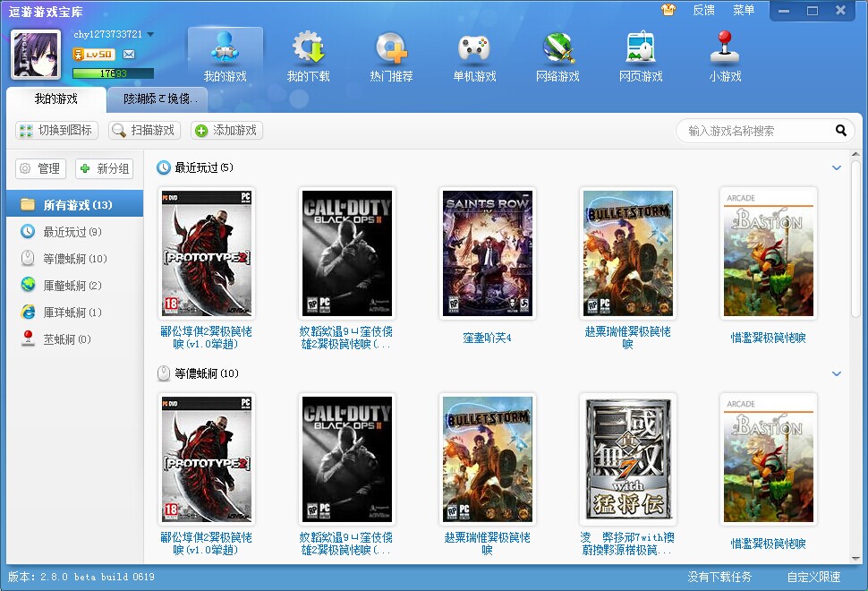Click the magnifier search icon

coord(840,131)
